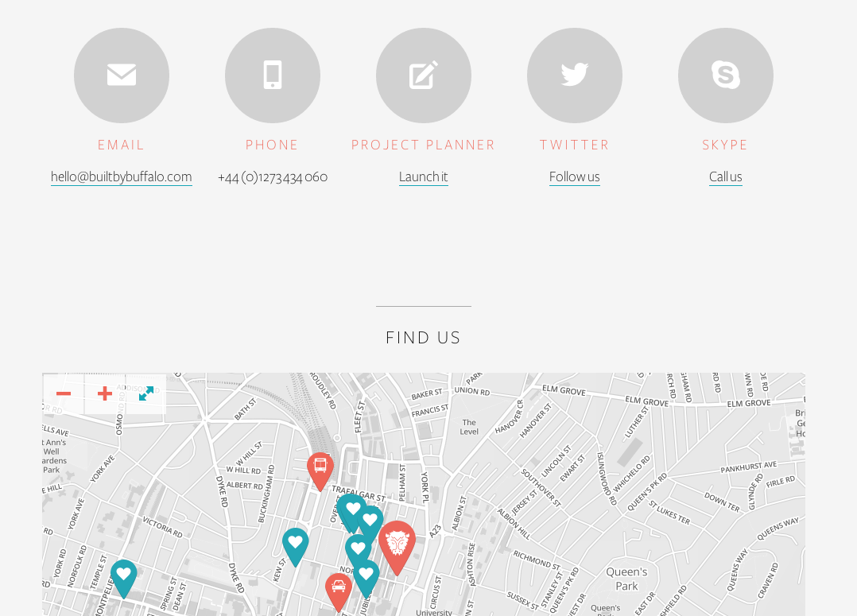Zoom in the map with plus button

point(105,393)
